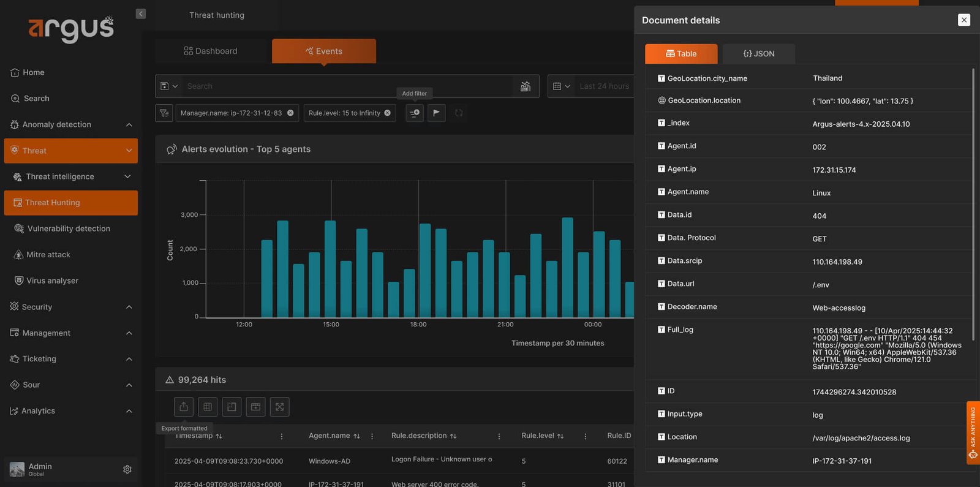Sort the table by Agent.name
The width and height of the screenshot is (980, 487).
point(356,436)
